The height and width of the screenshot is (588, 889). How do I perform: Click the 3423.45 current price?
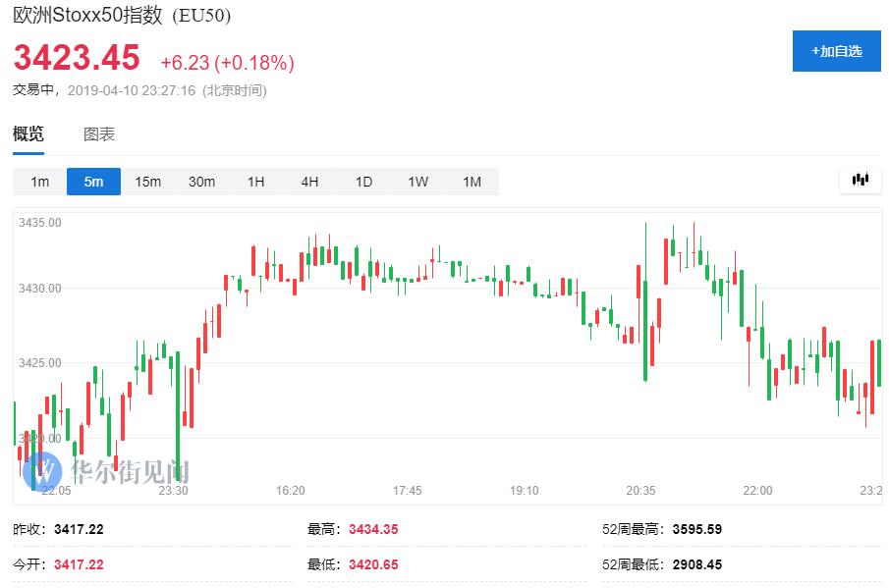[x=77, y=58]
